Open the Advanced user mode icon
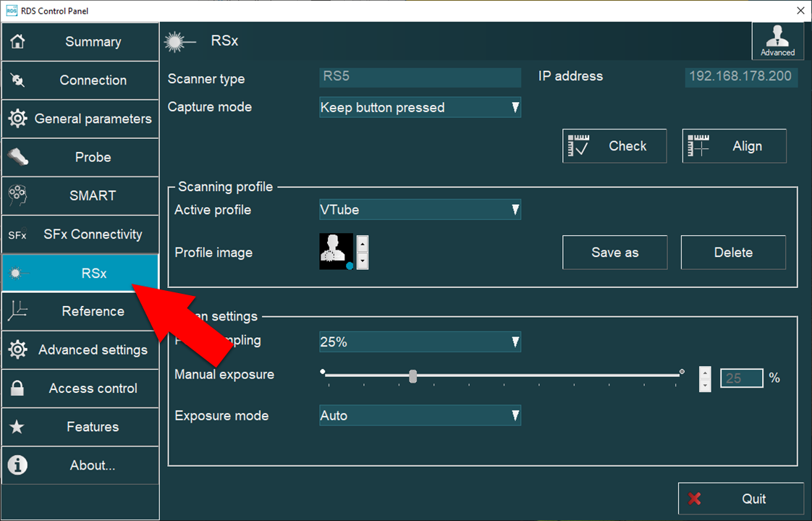The image size is (812, 521). (778, 40)
